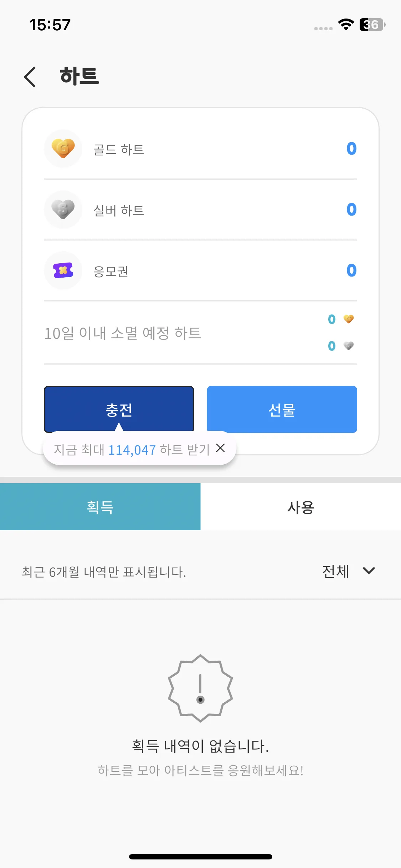Close the 114,047 하트 받기 tooltip
This screenshot has height=868, width=401.
[x=221, y=448]
